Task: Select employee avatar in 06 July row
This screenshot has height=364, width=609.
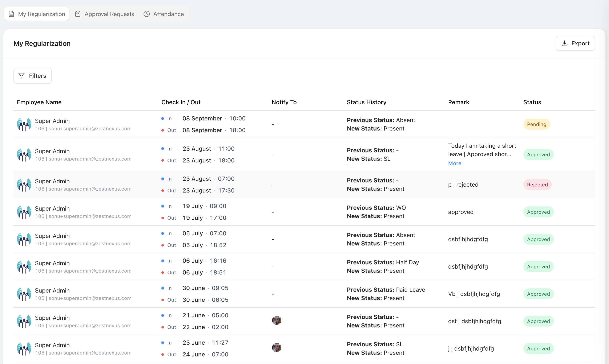Action: click(x=24, y=267)
